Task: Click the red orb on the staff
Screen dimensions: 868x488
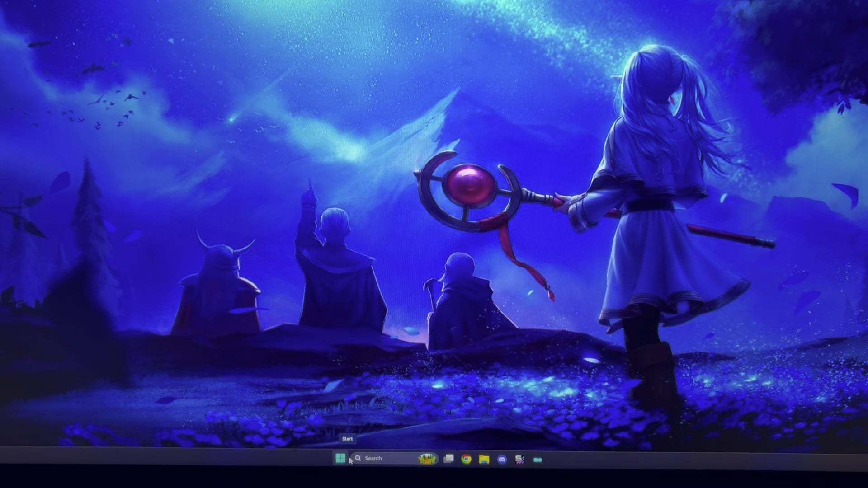Action: pos(469,185)
